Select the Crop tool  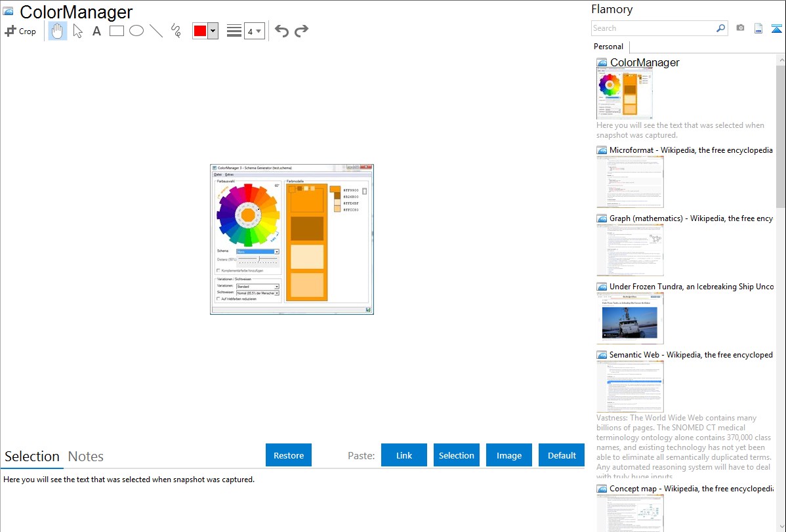20,31
